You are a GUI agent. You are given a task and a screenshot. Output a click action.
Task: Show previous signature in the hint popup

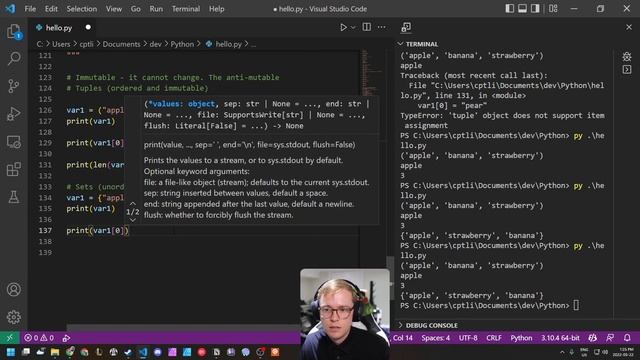click(x=133, y=203)
